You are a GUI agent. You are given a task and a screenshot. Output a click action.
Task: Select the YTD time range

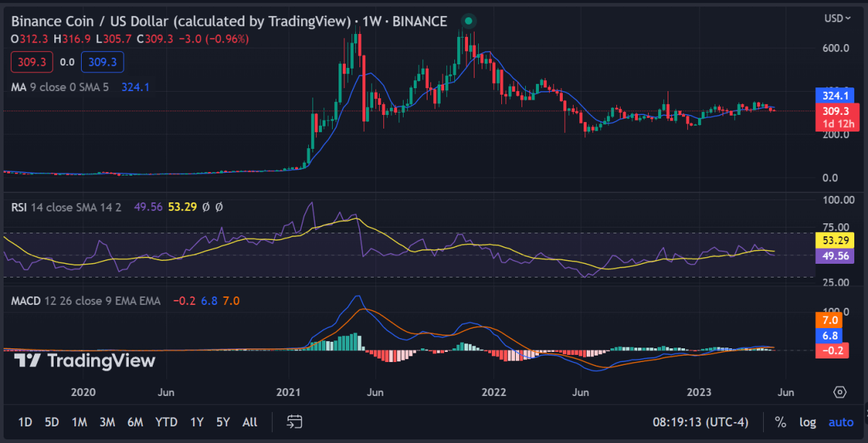coord(166,422)
